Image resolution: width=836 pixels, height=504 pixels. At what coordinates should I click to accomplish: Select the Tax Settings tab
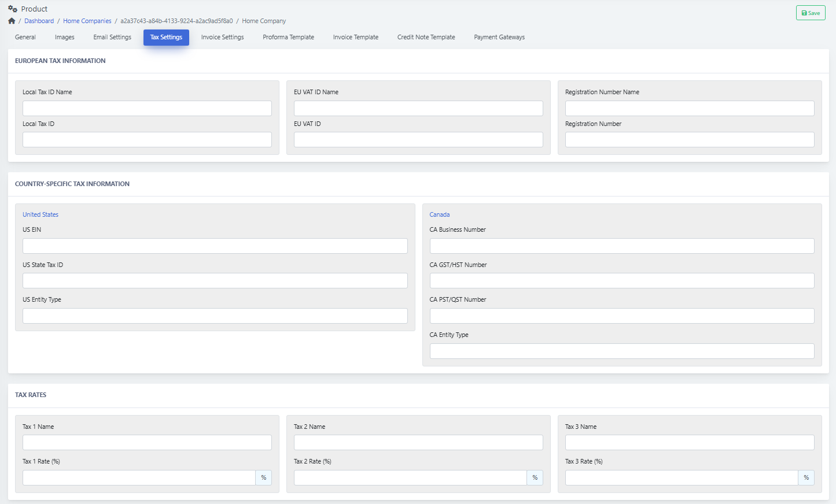click(x=166, y=37)
